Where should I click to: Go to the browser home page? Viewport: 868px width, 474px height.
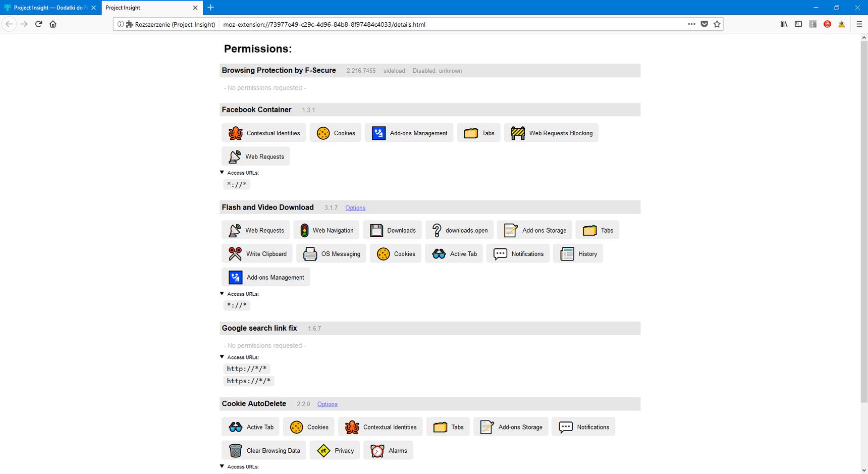(x=52, y=24)
